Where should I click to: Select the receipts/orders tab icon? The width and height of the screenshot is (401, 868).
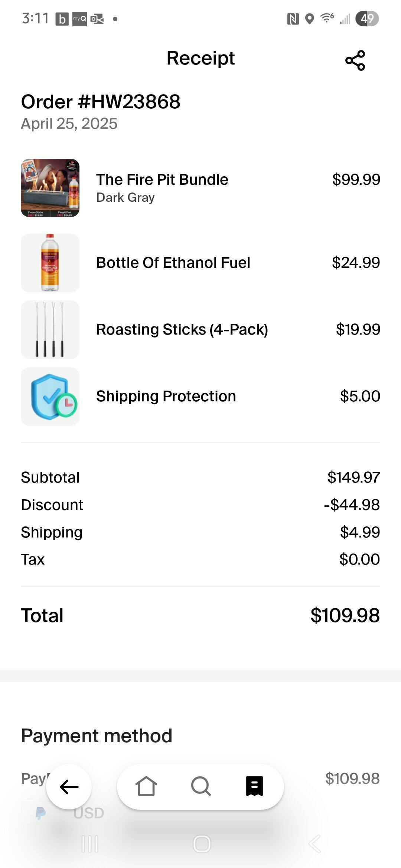(x=255, y=786)
